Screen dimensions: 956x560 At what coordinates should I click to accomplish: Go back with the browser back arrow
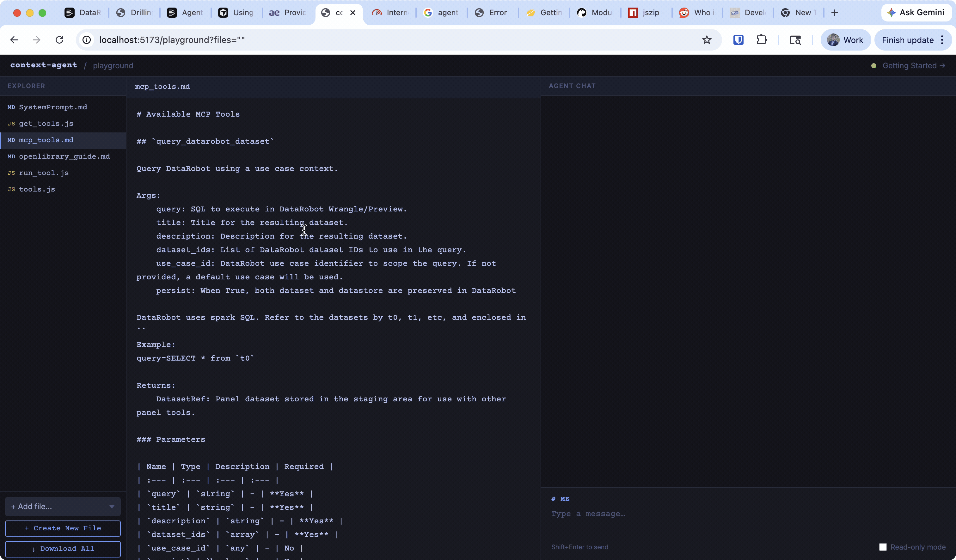pyautogui.click(x=14, y=40)
